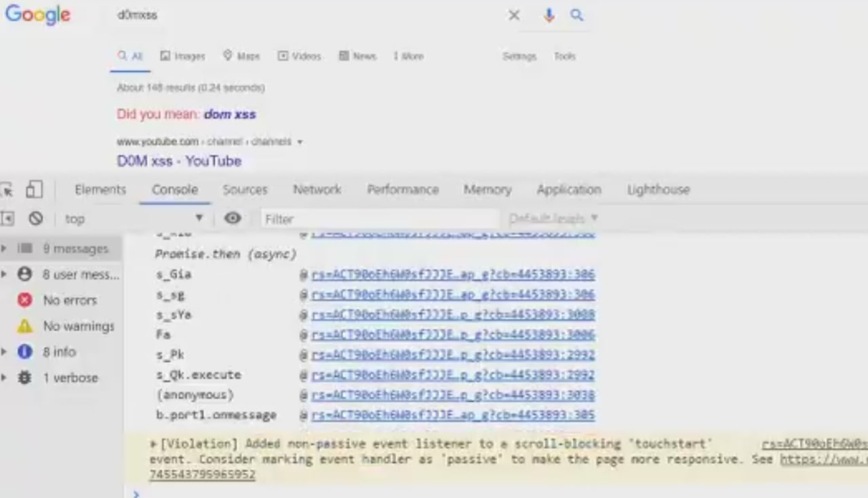Open the Violation message source link
This screenshot has width=868, height=498.
tap(814, 444)
